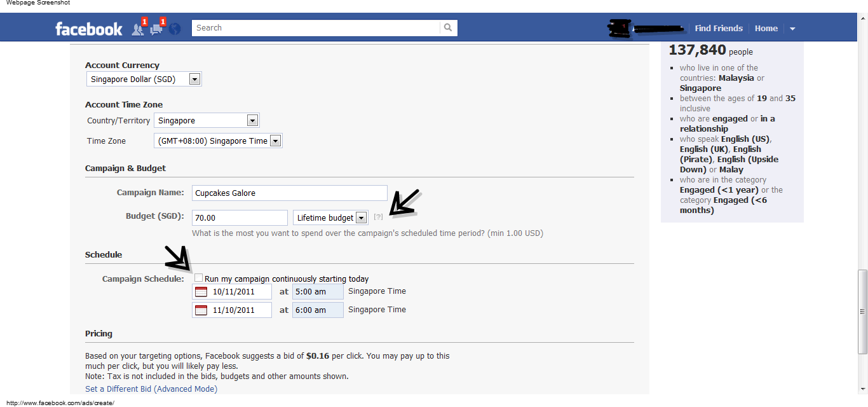
Task: Open the Account Currency dropdown
Action: pyautogui.click(x=144, y=79)
